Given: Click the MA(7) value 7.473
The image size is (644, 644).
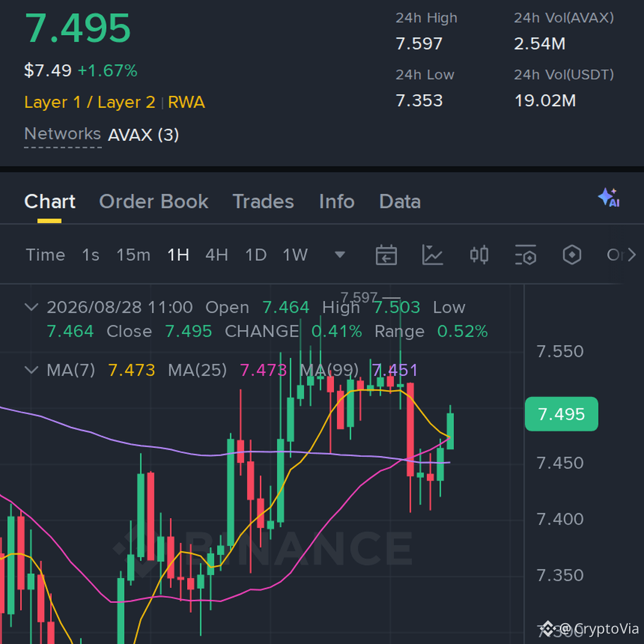Looking at the screenshot, I should pos(132,370).
